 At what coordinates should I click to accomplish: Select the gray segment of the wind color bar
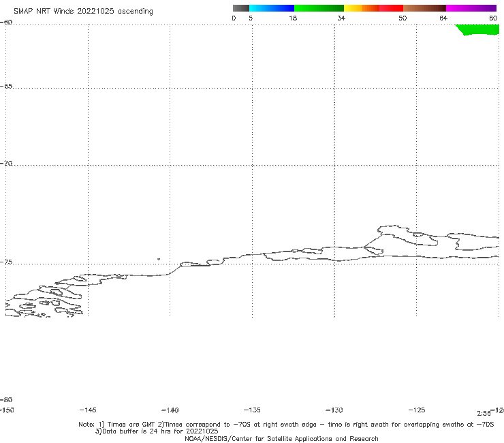[x=241, y=8]
